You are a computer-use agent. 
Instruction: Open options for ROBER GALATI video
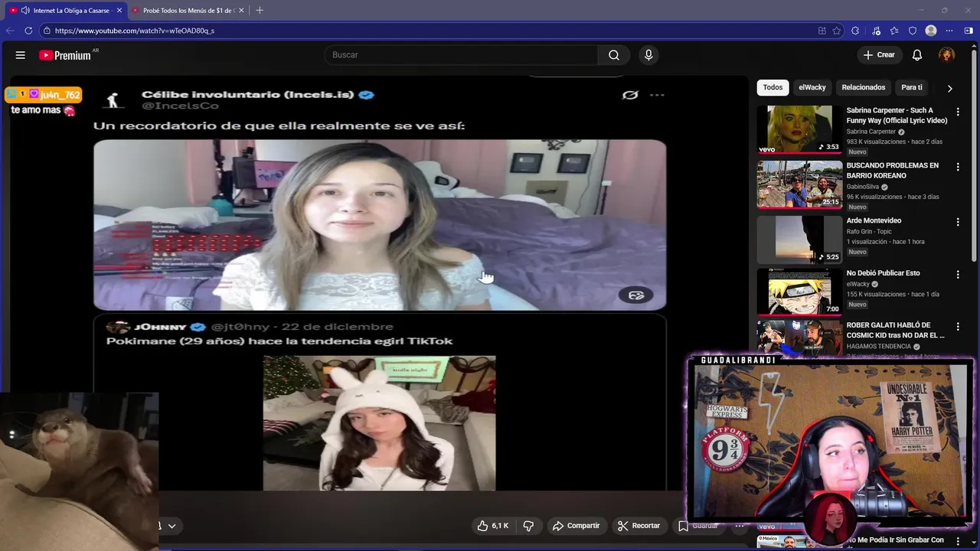tap(957, 326)
